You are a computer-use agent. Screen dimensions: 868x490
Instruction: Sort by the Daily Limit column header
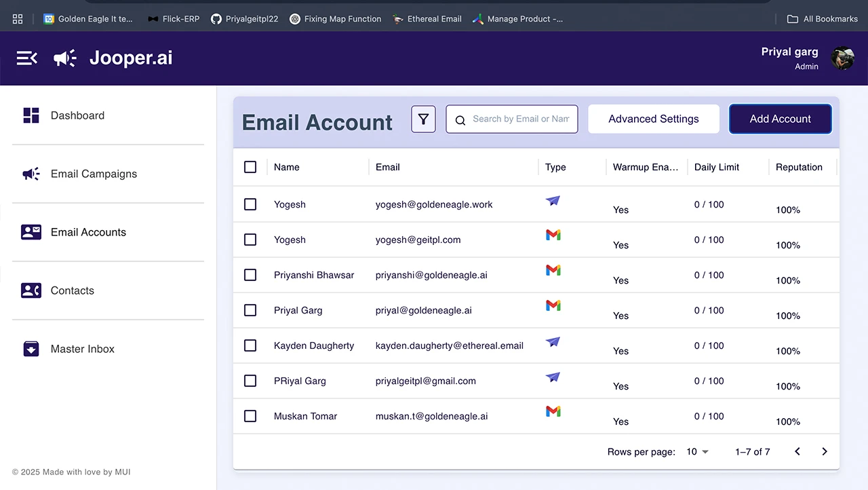click(x=717, y=167)
